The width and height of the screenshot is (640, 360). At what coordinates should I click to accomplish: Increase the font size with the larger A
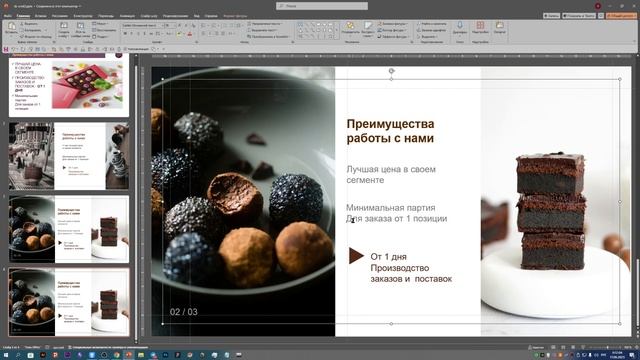point(180,25)
